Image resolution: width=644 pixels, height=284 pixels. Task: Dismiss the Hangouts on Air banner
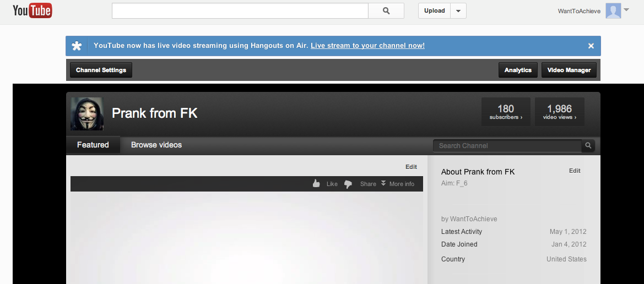coord(591,46)
